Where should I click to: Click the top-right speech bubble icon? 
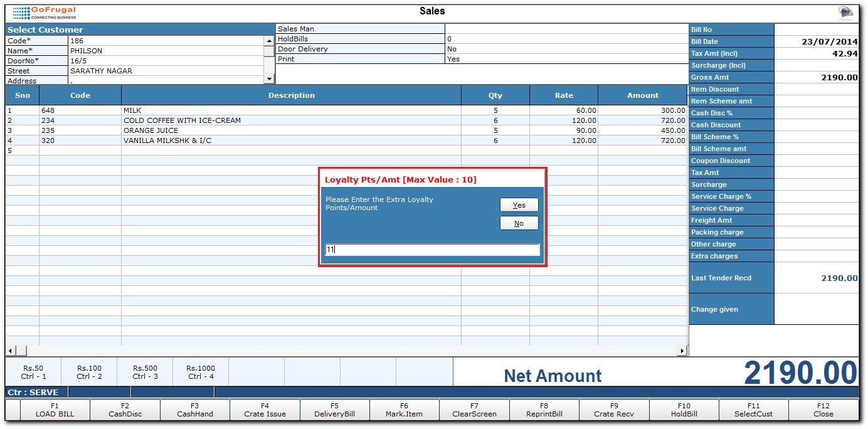[846, 13]
